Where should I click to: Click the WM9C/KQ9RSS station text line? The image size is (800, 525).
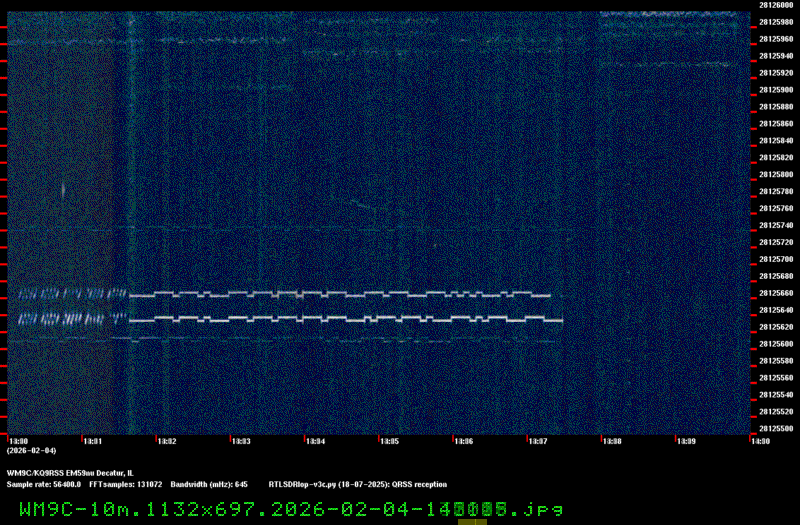(x=70, y=472)
